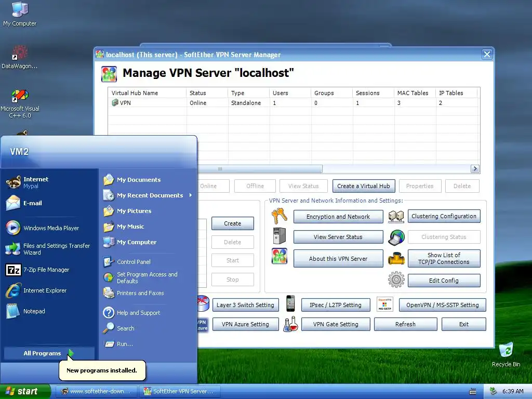
Task: Click Create a Virtual Hub button
Action: (363, 186)
